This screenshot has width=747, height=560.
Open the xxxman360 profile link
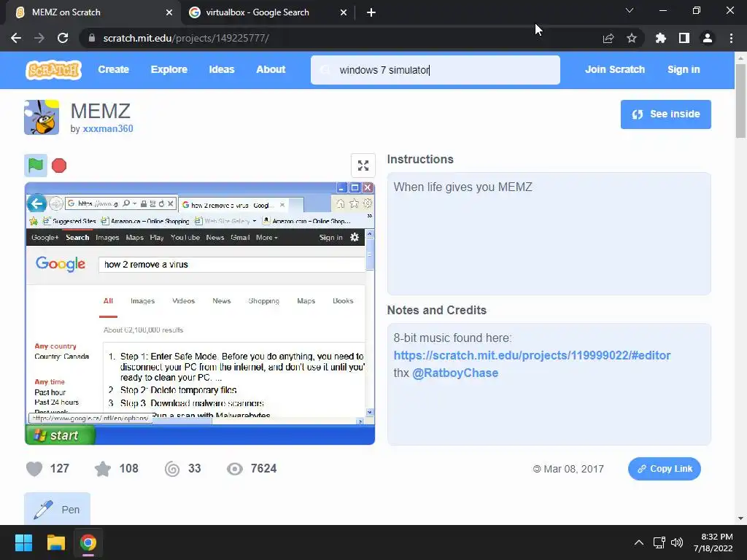coord(108,128)
